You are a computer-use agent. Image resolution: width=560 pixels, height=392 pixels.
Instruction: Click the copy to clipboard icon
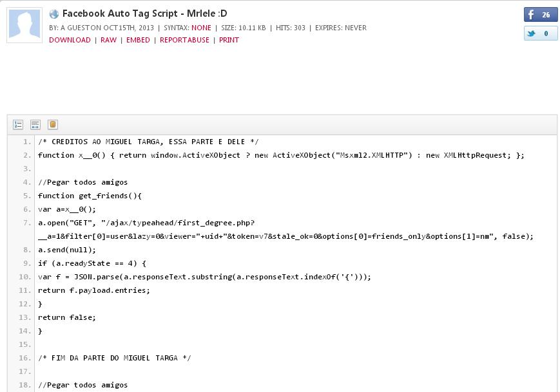pos(52,124)
